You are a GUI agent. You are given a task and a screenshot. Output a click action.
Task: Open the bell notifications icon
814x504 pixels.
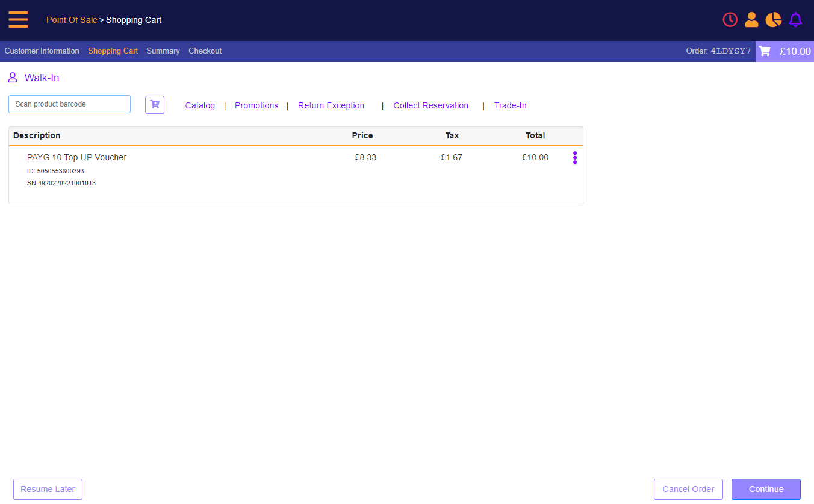point(795,20)
